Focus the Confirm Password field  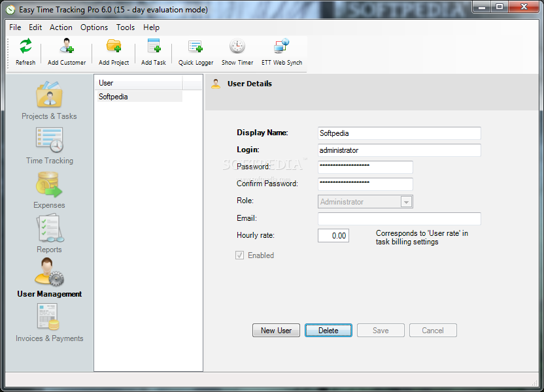365,184
